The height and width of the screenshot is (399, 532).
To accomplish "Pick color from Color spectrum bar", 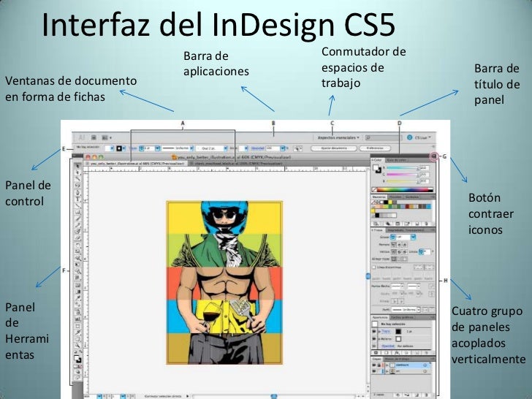I will click(405, 190).
